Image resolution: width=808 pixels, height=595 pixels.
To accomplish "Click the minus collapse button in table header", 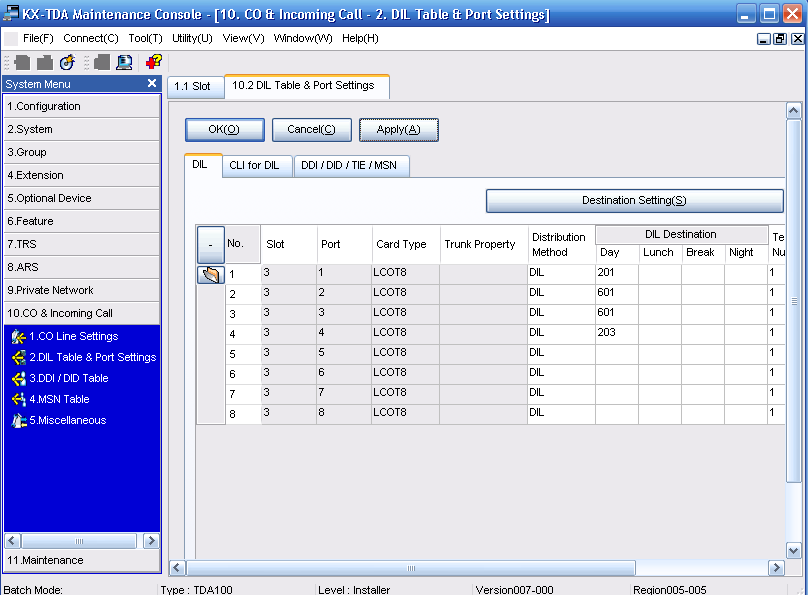I will pyautogui.click(x=211, y=245).
